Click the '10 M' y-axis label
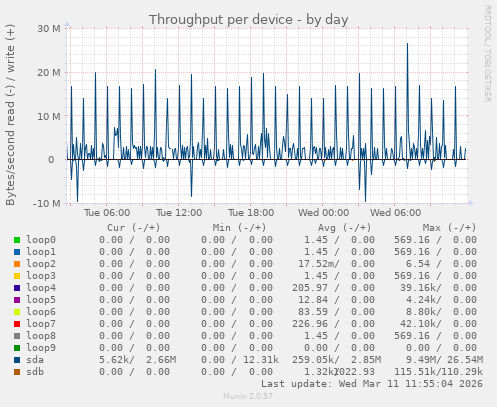 [x=49, y=116]
